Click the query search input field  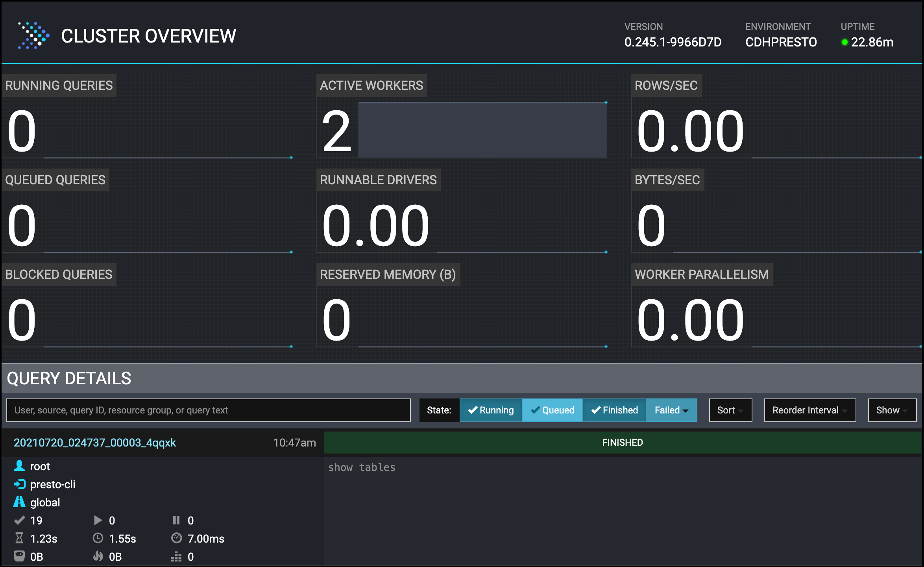(x=208, y=410)
